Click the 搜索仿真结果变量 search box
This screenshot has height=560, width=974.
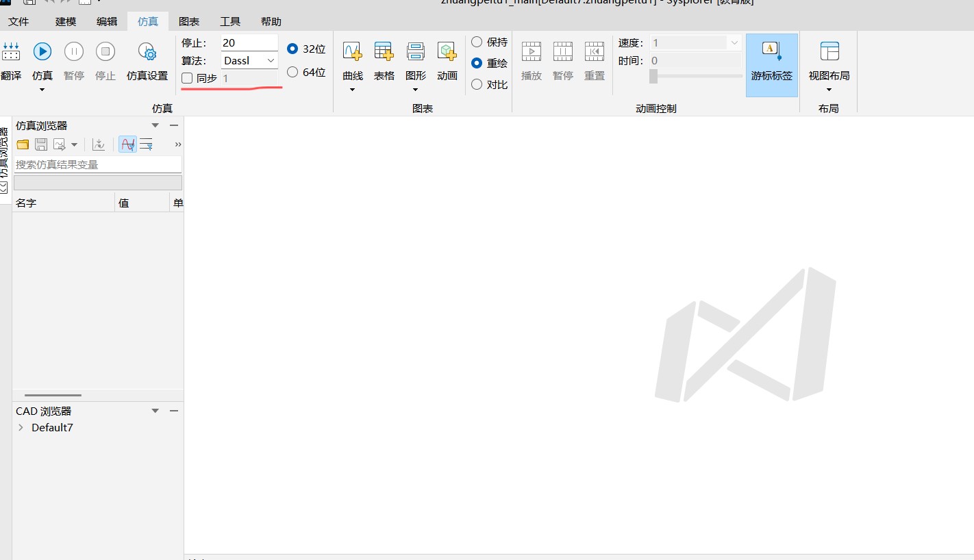point(98,164)
